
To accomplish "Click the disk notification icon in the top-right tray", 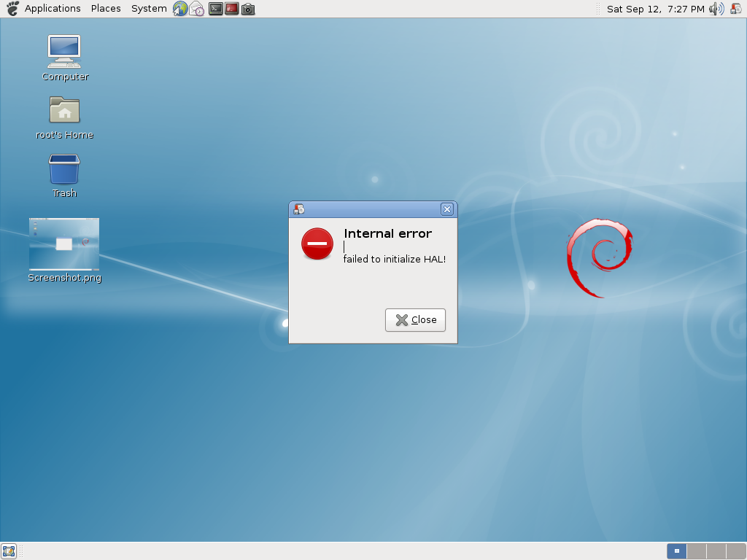I will [736, 9].
